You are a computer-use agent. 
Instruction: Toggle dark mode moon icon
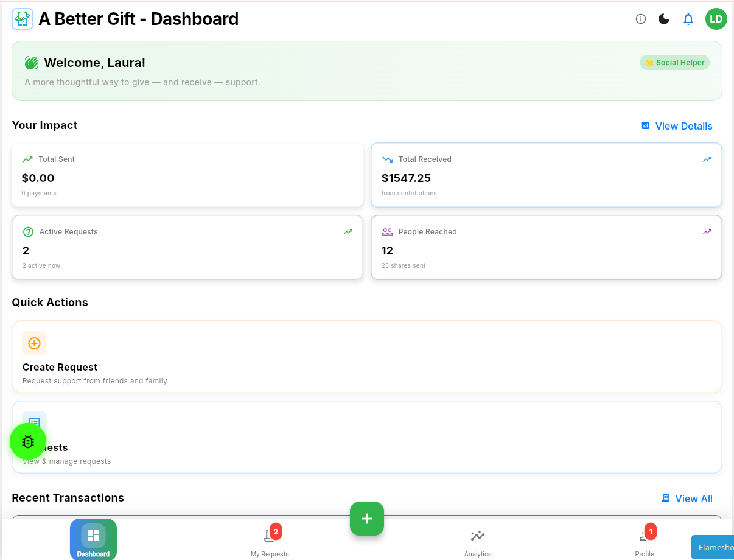[x=664, y=19]
